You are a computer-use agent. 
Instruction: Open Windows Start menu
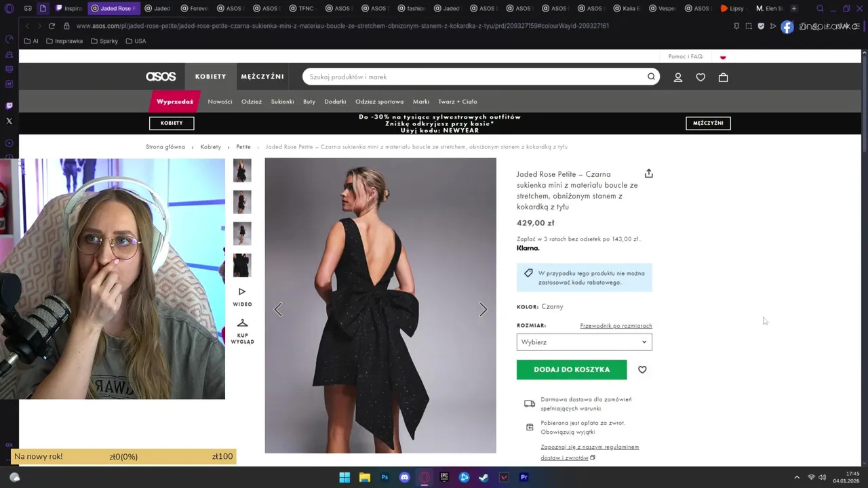(x=344, y=477)
